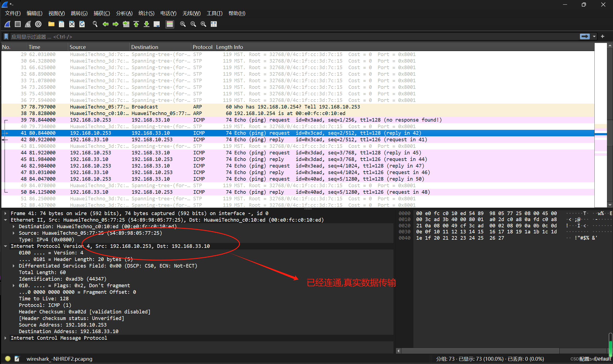Click the open capture file folder icon

(51, 24)
